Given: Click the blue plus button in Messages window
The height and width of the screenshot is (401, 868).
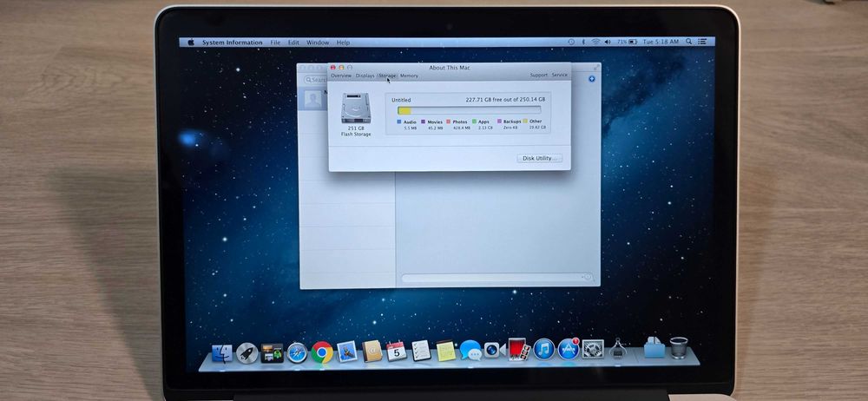Looking at the screenshot, I should pyautogui.click(x=591, y=79).
